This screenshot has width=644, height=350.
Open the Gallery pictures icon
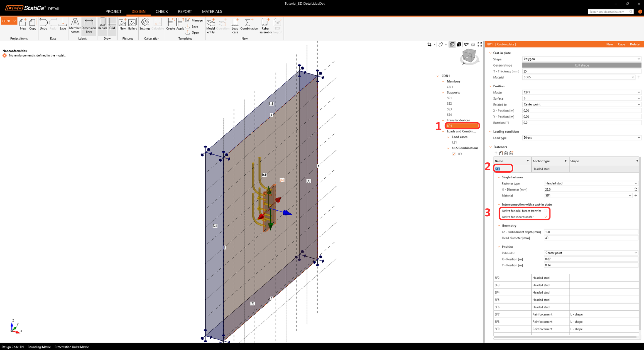point(132,24)
